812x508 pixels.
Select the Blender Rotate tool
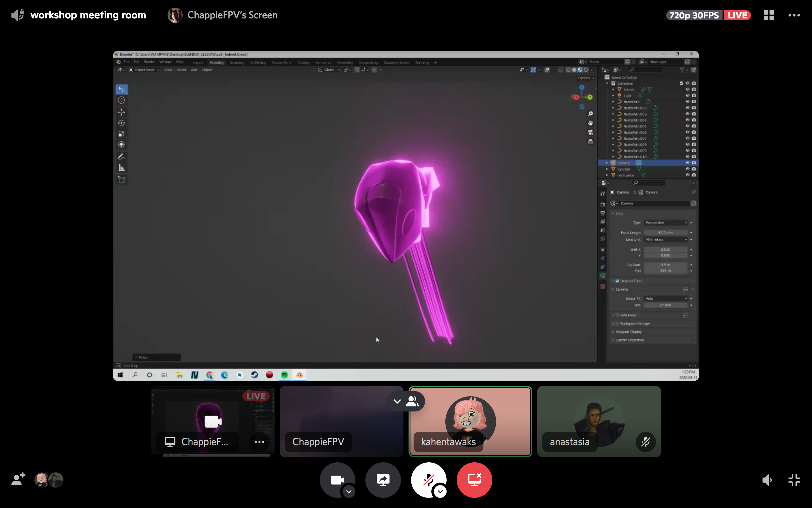(x=121, y=123)
